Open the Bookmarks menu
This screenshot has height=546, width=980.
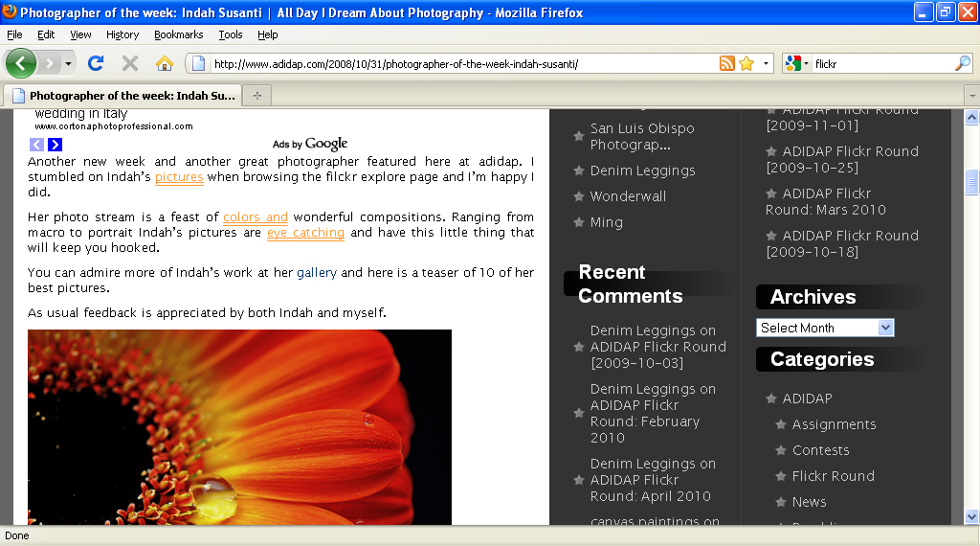point(178,34)
